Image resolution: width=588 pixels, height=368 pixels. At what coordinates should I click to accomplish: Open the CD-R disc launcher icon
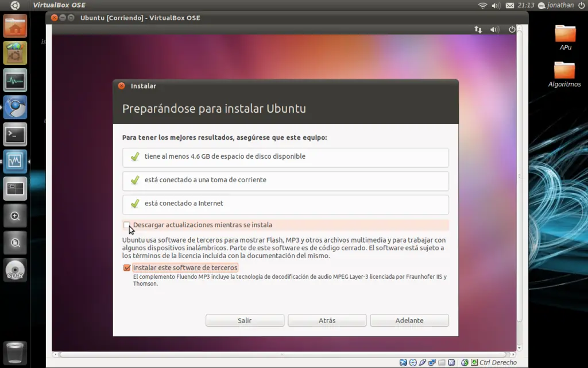15,270
